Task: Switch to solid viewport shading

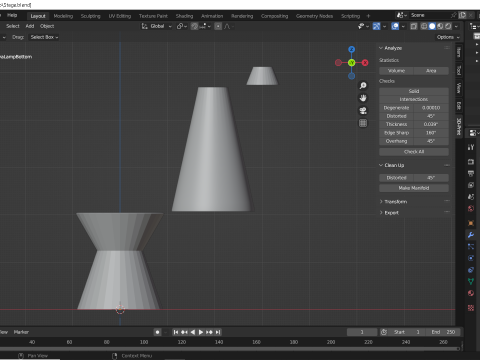Action: pos(432,26)
